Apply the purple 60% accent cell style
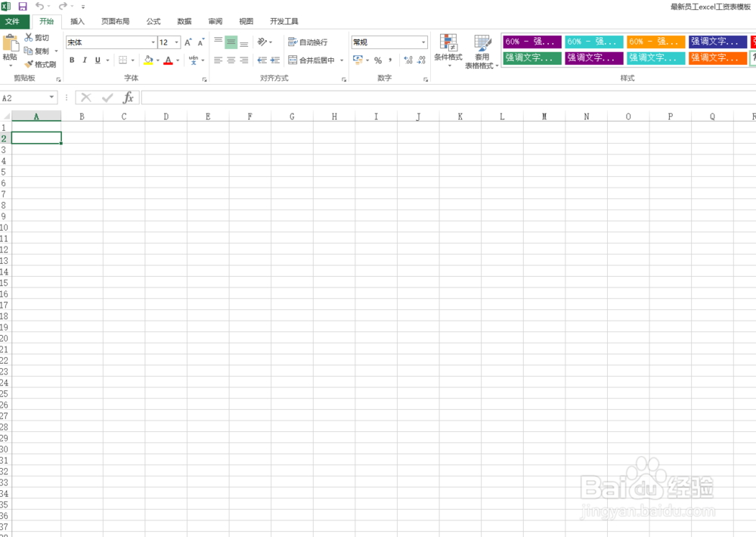This screenshot has width=756, height=537. point(532,42)
